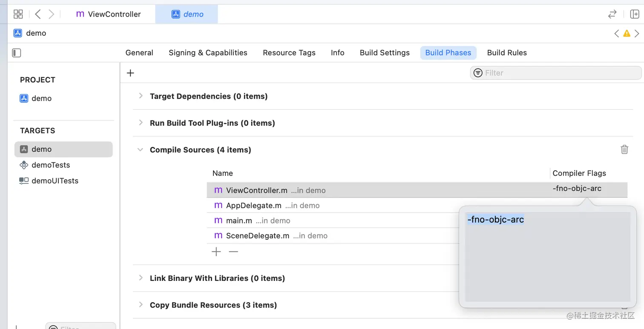Screen dimensions: 644x329
Task: Delete the Compile Sources phase with trash icon
Action: [x=624, y=149]
